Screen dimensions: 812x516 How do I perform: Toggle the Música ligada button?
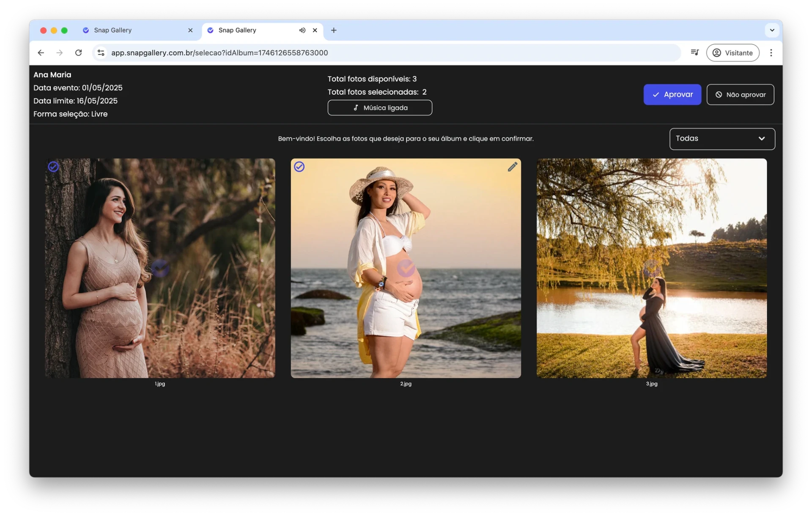click(x=379, y=107)
